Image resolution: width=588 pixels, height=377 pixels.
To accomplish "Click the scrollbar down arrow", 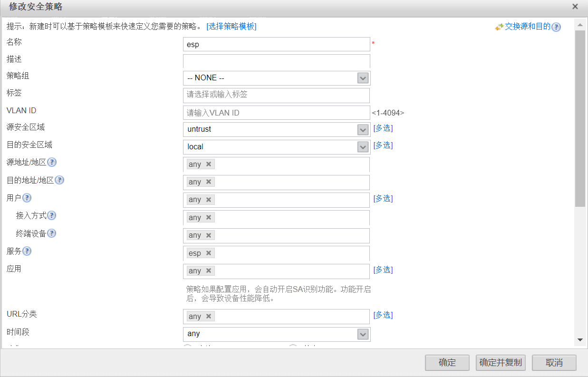I will point(580,340).
